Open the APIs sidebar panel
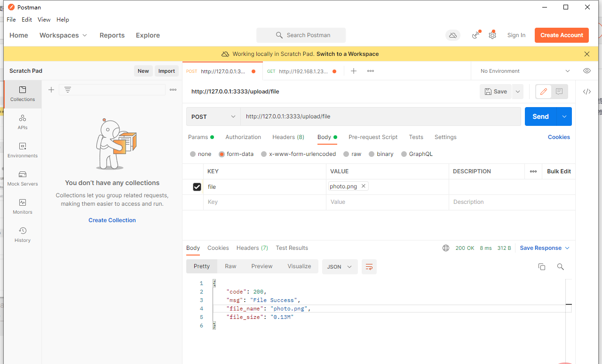This screenshot has width=602, height=364. 23,122
